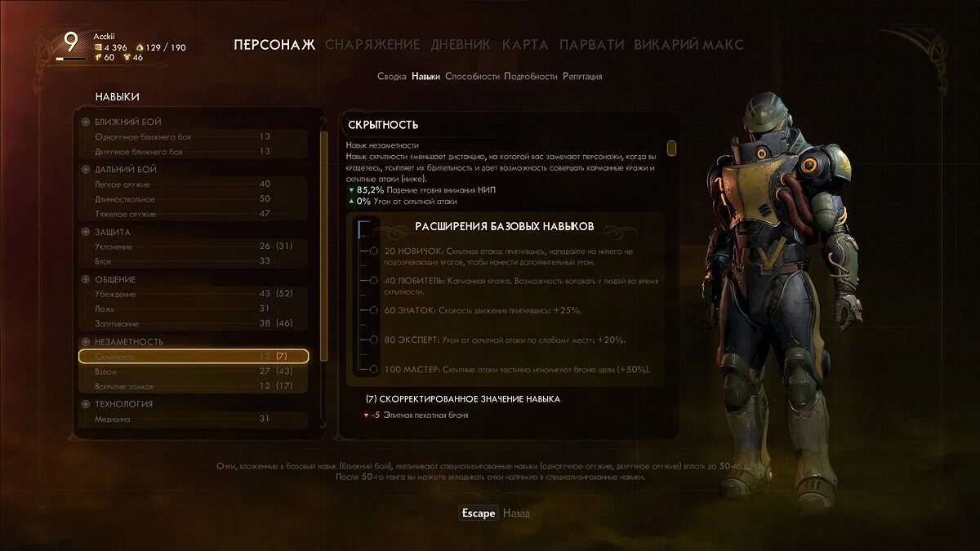Click the plus icon beside ОБЩЕНИЕ

click(x=85, y=279)
